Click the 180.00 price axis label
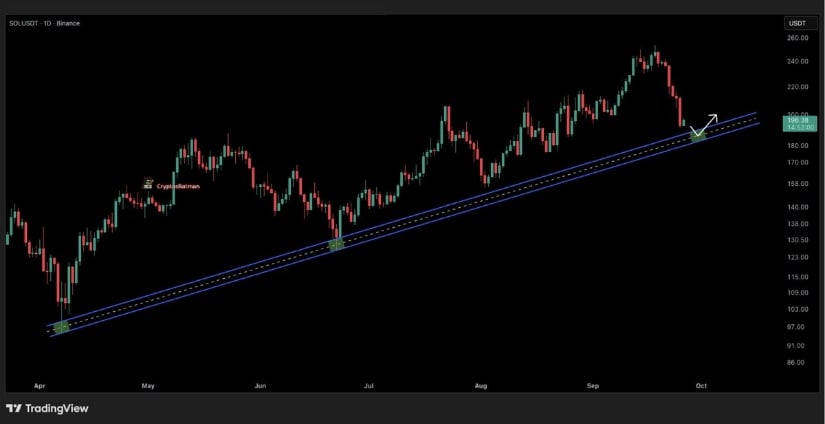This screenshot has height=424, width=825. click(x=798, y=146)
